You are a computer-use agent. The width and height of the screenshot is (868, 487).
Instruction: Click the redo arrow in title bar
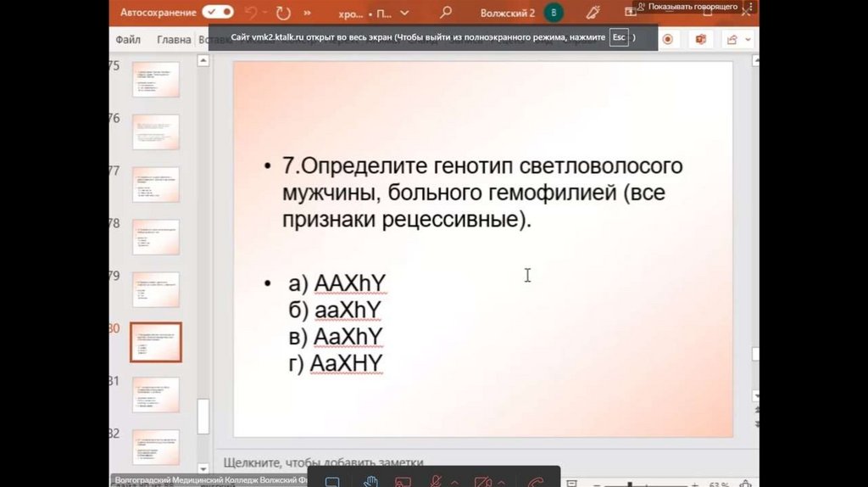281,13
